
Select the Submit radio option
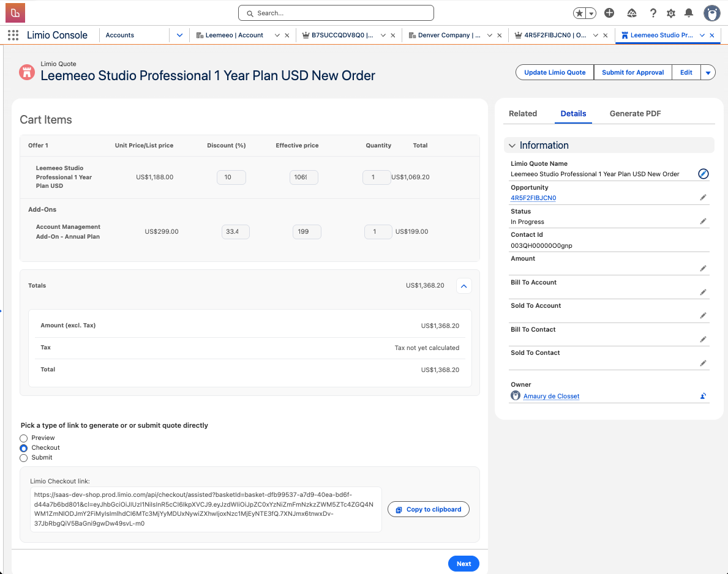click(24, 458)
